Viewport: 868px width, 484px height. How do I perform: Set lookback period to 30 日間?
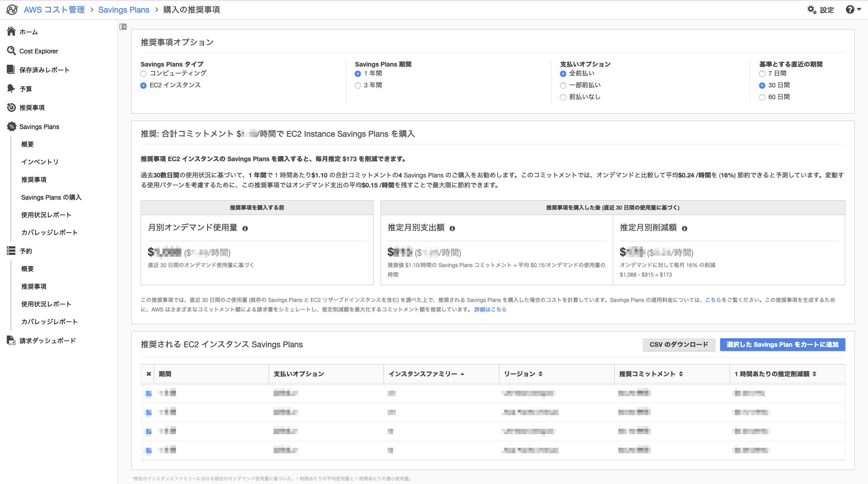point(762,86)
